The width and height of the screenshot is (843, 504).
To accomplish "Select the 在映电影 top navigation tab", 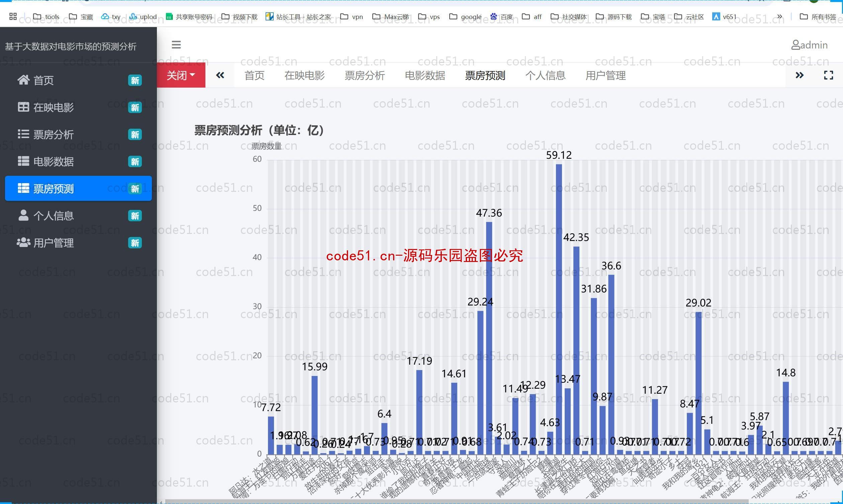I will point(305,76).
